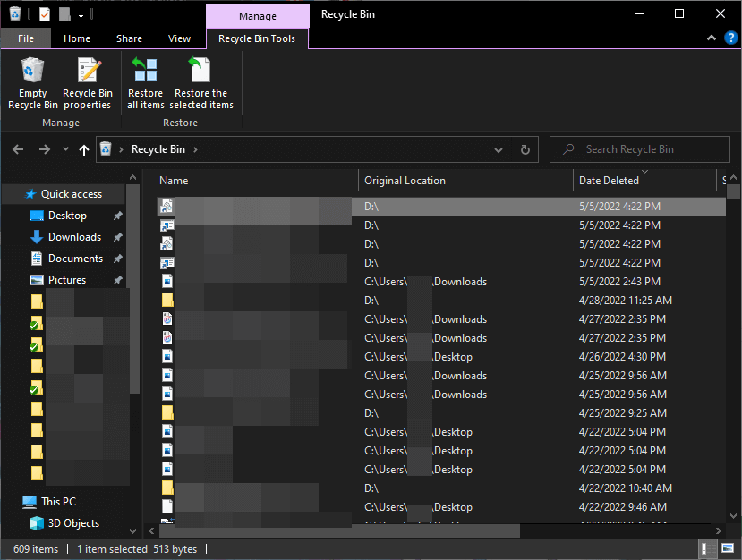The image size is (742, 560).
Task: Unpin Desktop from Quick access
Action: (x=117, y=215)
